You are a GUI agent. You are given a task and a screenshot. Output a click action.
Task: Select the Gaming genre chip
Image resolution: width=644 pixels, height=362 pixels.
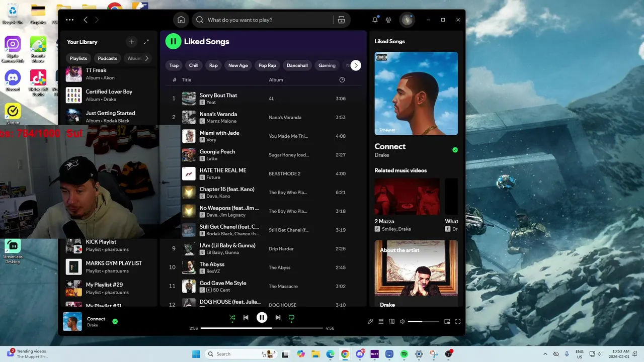(327, 65)
